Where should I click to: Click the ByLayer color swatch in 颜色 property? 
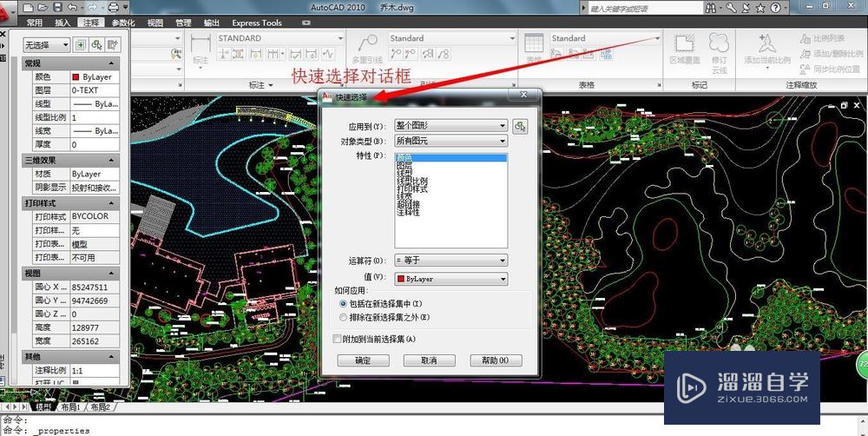(76, 77)
